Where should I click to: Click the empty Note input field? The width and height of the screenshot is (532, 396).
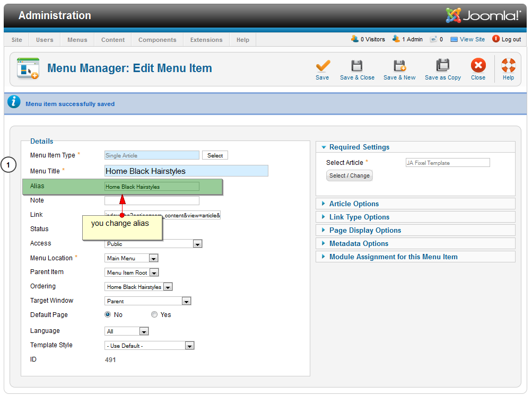pos(152,201)
